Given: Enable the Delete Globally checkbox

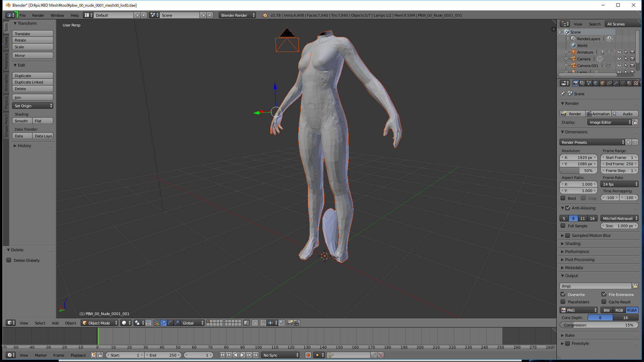Looking at the screenshot, I should [9, 260].
